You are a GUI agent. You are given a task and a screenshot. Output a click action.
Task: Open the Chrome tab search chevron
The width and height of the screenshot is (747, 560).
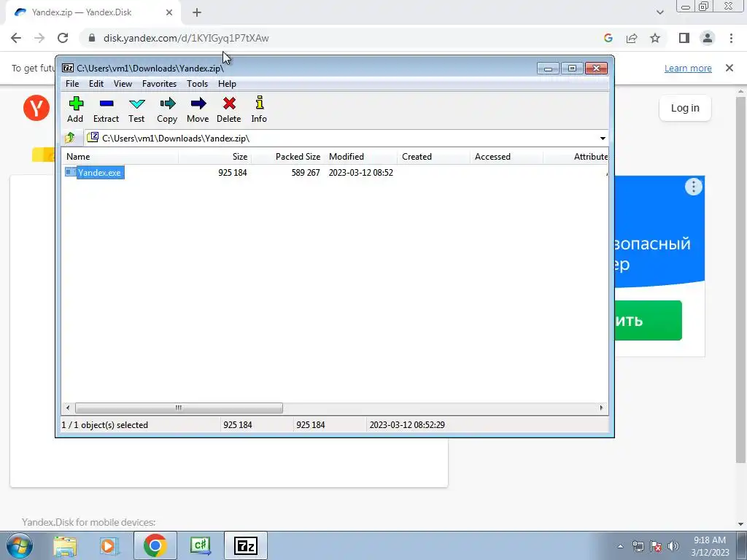659,12
